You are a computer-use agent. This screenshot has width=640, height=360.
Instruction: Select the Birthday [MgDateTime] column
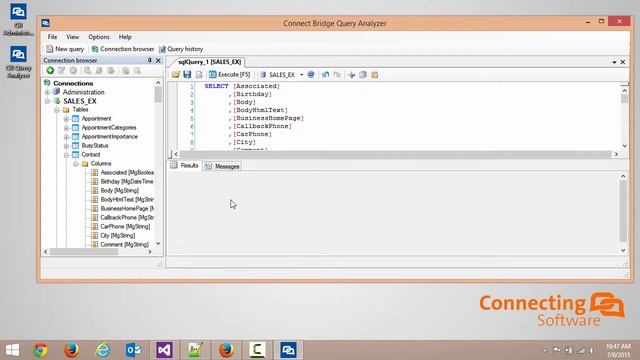tap(127, 182)
